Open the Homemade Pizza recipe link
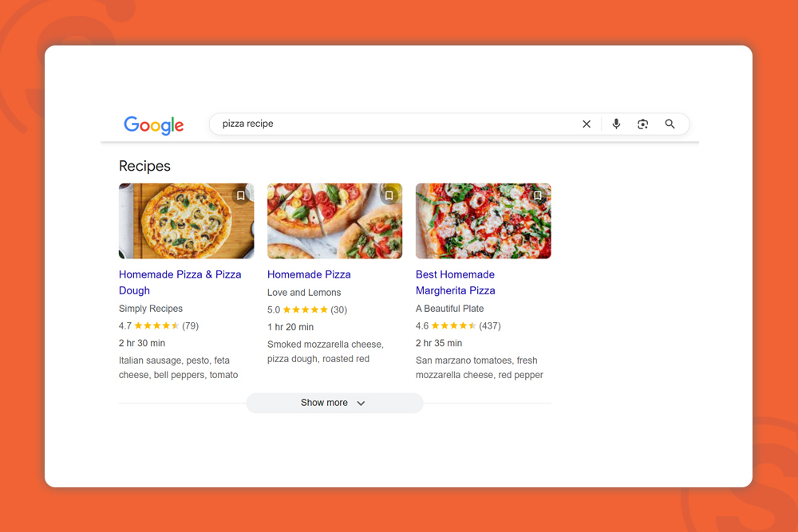 (309, 274)
